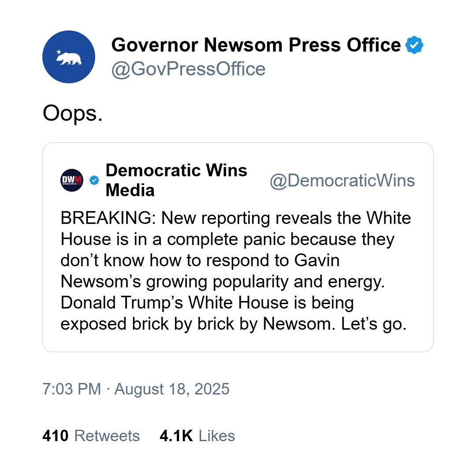Click the white star above the bear
The image size is (476, 476).
[x=59, y=52]
